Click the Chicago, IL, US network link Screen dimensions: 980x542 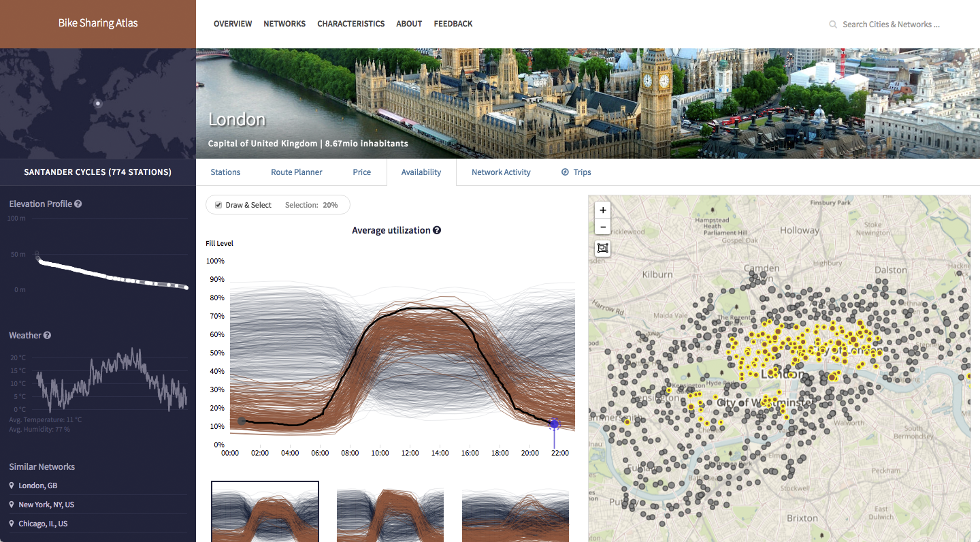pos(43,524)
